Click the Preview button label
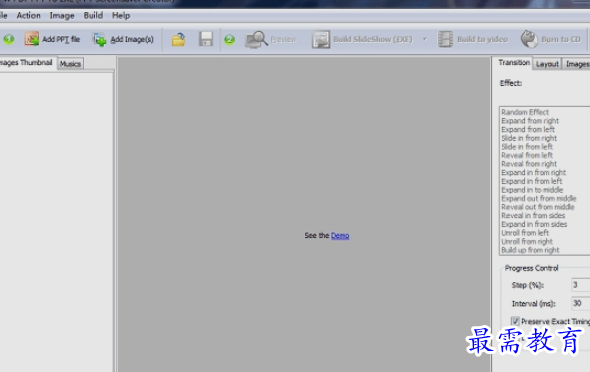This screenshot has height=372, width=590. pos(283,39)
